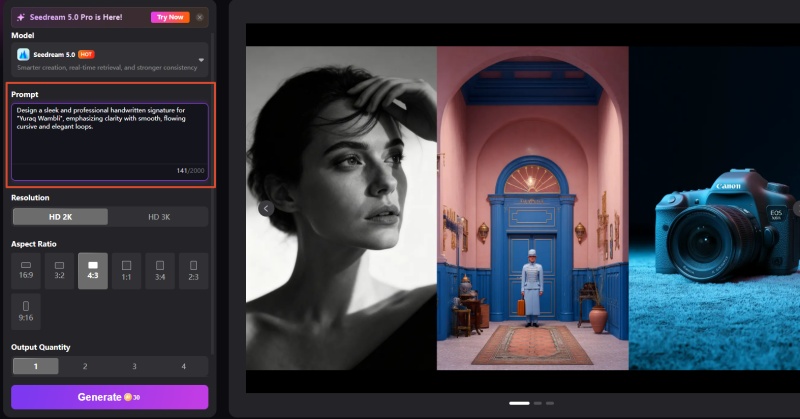This screenshot has height=419, width=800.
Task: Select HD 2K resolution
Action: [x=60, y=217]
